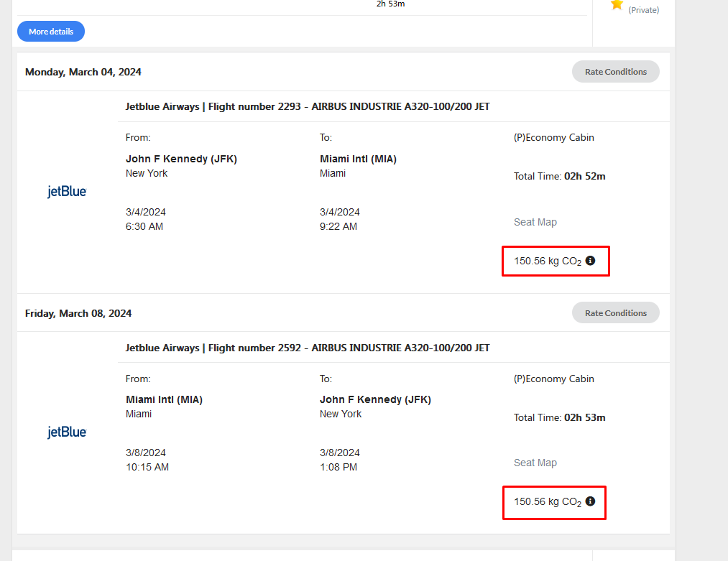
Task: Click (P)Economy Cabin label for flight 2293
Action: [554, 137]
